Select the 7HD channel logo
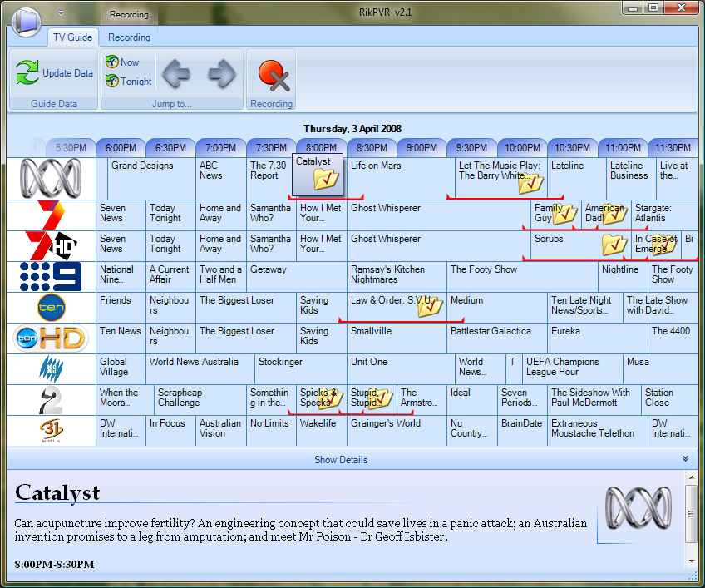 point(52,245)
